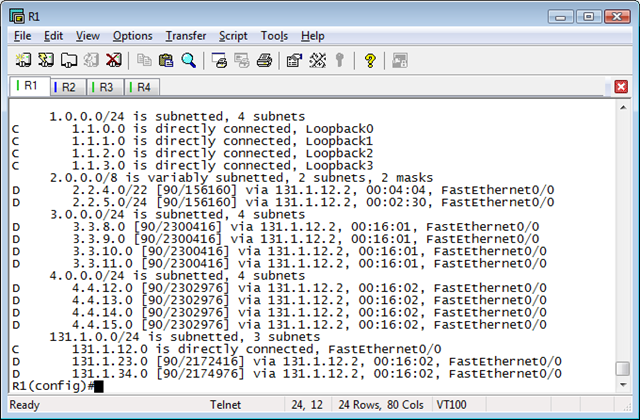Viewport: 640px width, 420px height.
Task: Maximize the R1 window
Action: pos(588,17)
